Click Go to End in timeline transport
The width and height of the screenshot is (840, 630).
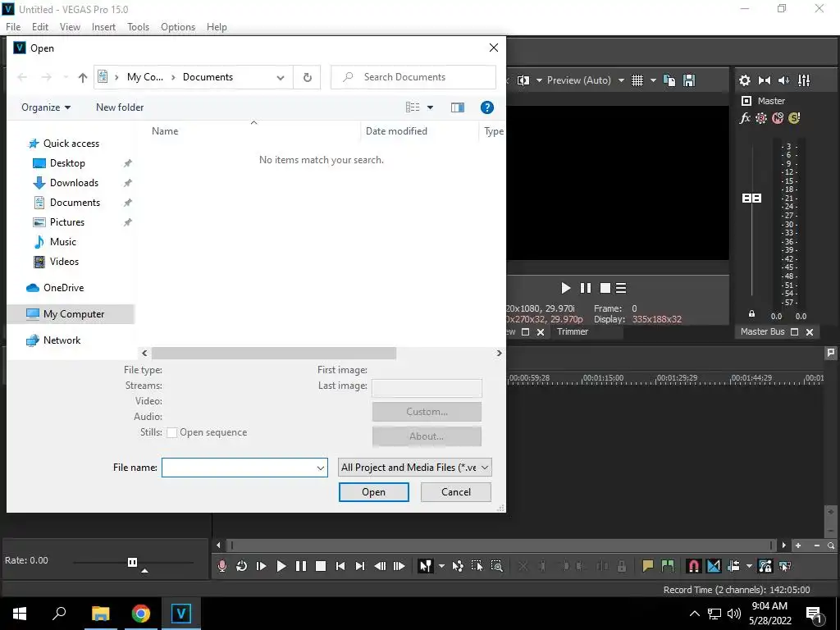(360, 566)
